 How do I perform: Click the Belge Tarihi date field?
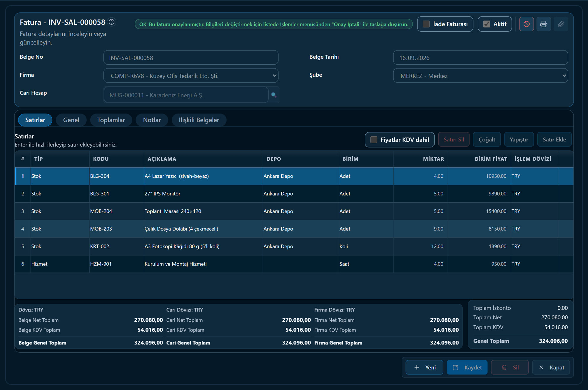[x=480, y=58]
